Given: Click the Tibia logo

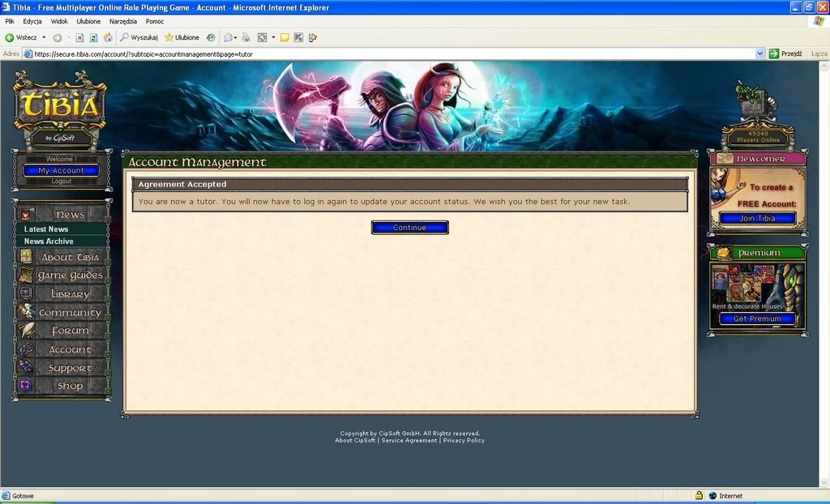Looking at the screenshot, I should coord(60,106).
